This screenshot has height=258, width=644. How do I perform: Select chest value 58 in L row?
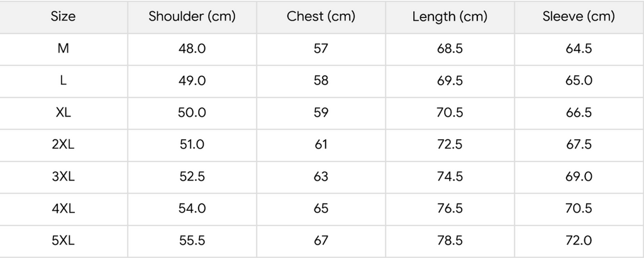[x=321, y=81]
